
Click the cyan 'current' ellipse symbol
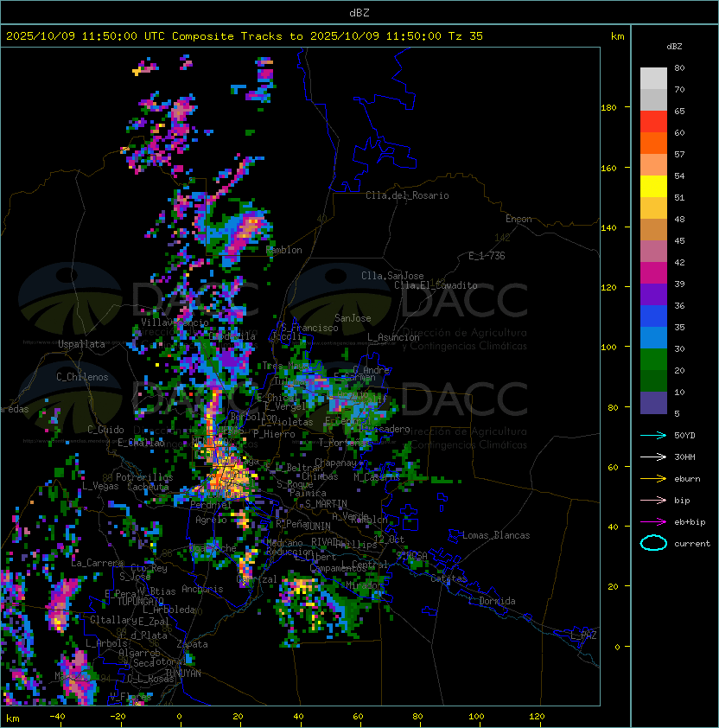point(653,543)
